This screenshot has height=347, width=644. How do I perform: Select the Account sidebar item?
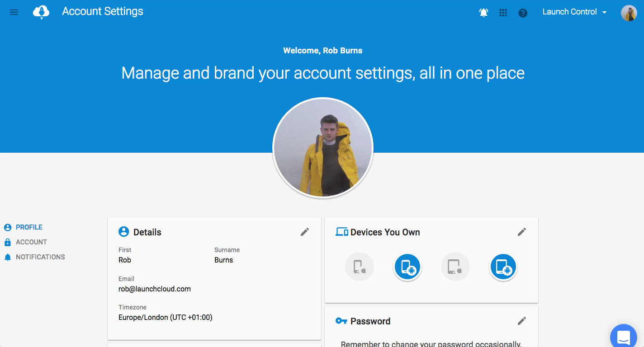(31, 242)
